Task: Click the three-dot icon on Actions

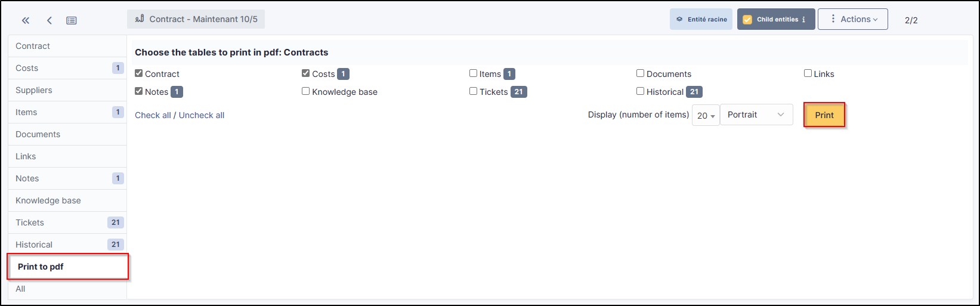Action: [x=833, y=19]
